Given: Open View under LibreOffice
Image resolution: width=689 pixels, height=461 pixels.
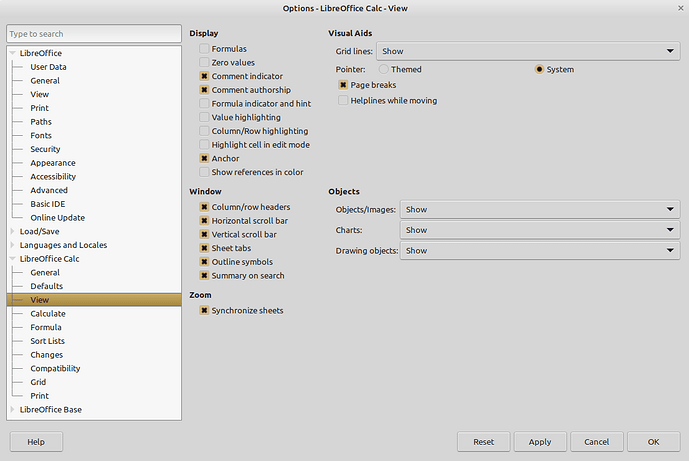Looking at the screenshot, I should coord(40,94).
